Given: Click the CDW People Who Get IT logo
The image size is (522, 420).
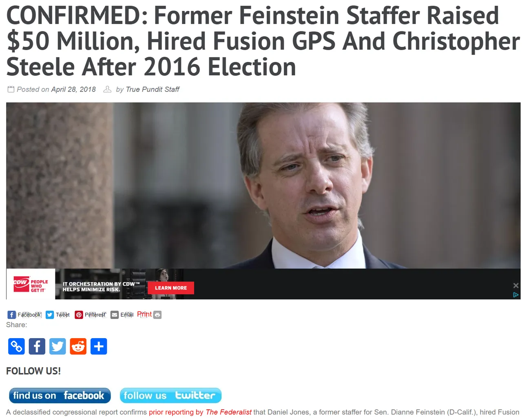Looking at the screenshot, I should click(31, 284).
